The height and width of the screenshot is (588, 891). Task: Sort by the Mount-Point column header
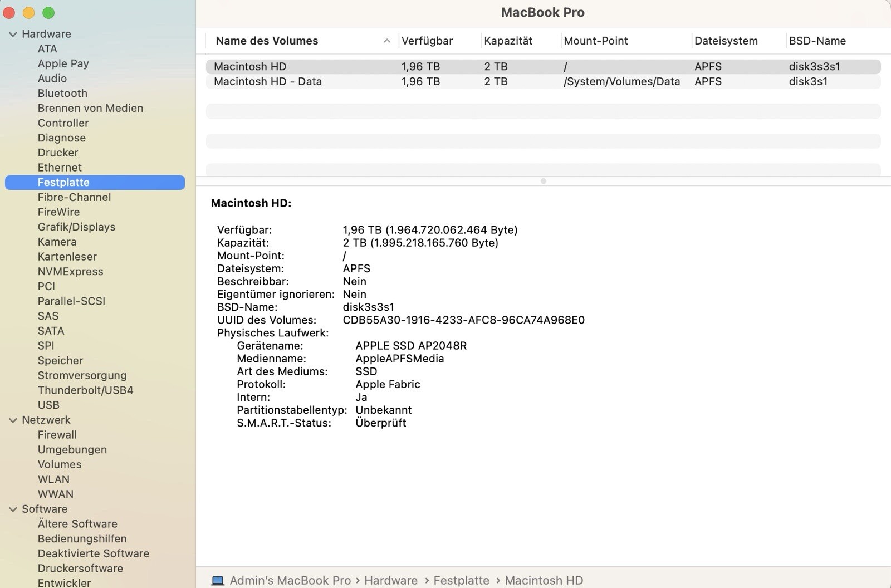coord(595,41)
